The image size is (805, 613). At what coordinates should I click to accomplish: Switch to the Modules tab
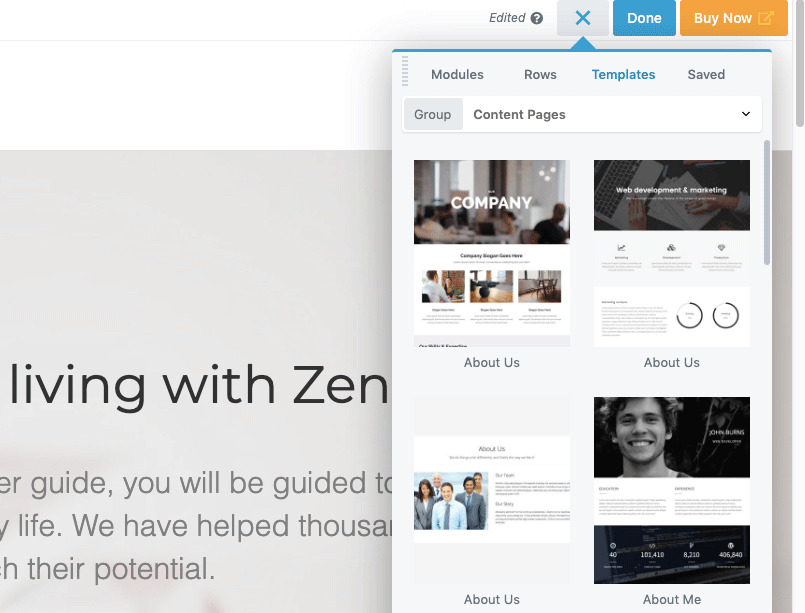coord(457,74)
